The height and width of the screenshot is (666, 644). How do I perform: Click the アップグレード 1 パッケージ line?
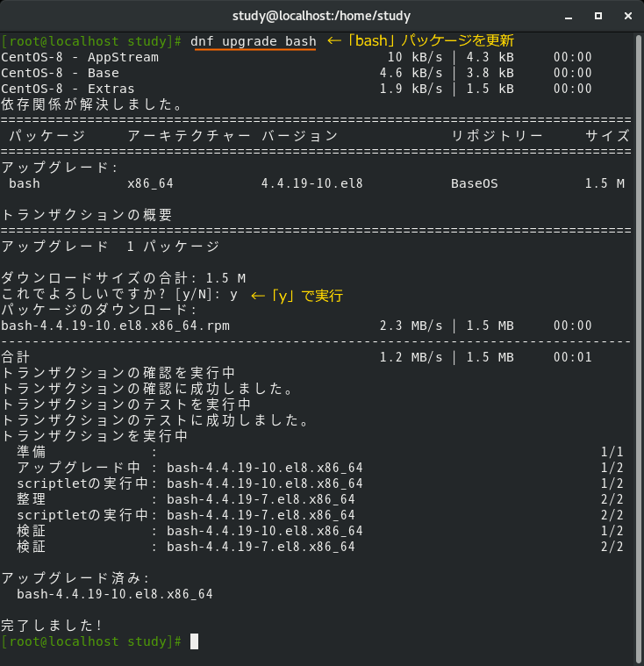(111, 247)
